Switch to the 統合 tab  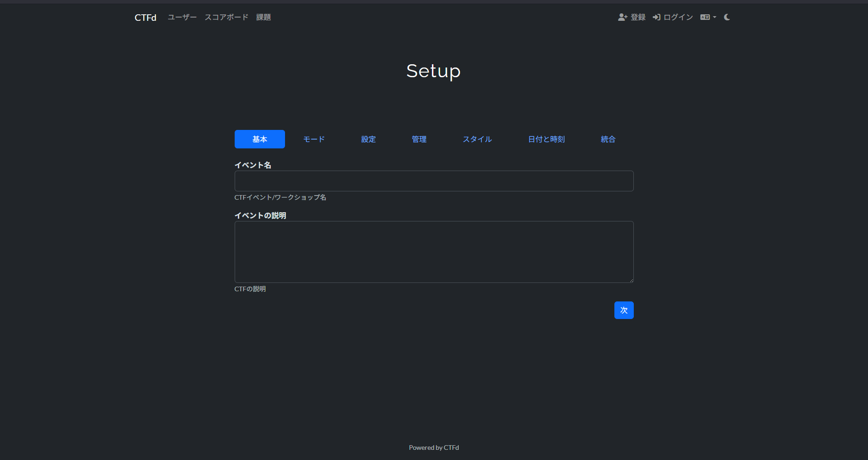pos(608,139)
